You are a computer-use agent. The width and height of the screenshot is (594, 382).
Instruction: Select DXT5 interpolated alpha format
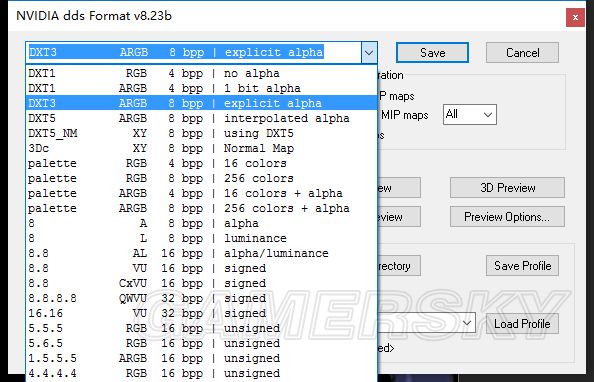click(202, 118)
